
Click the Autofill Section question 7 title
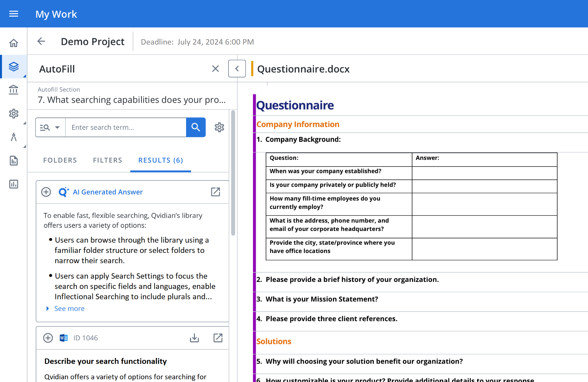click(132, 100)
